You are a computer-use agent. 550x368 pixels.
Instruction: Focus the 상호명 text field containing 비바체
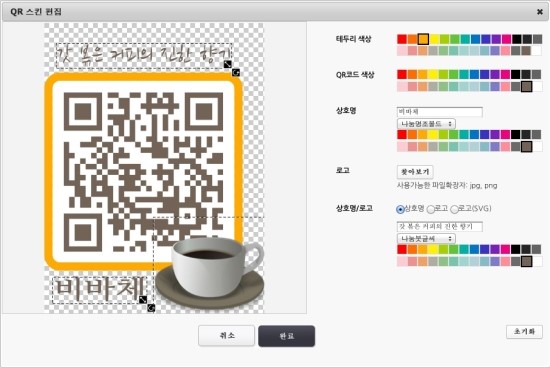click(440, 112)
